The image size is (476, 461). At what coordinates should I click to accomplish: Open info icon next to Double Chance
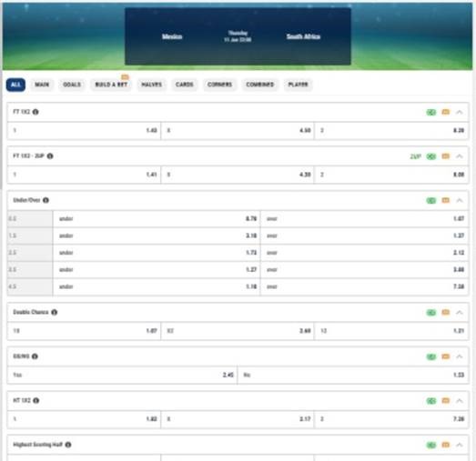55,312
